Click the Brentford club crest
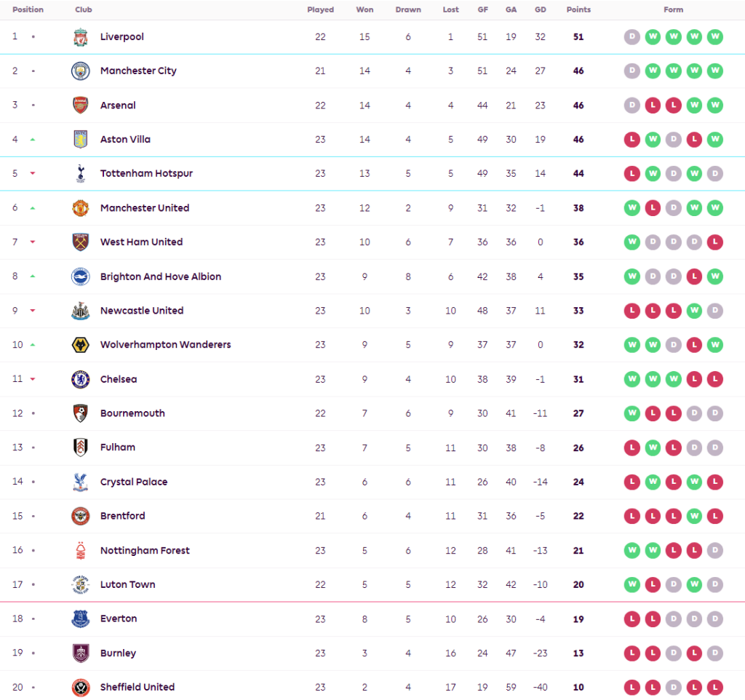The width and height of the screenshot is (745, 700). pyautogui.click(x=80, y=516)
